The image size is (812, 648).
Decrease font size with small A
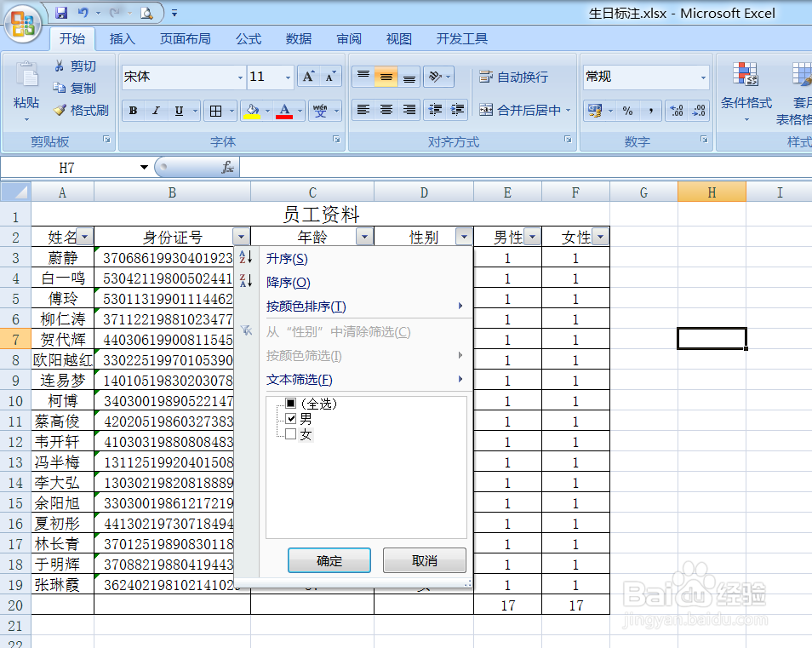(330, 77)
